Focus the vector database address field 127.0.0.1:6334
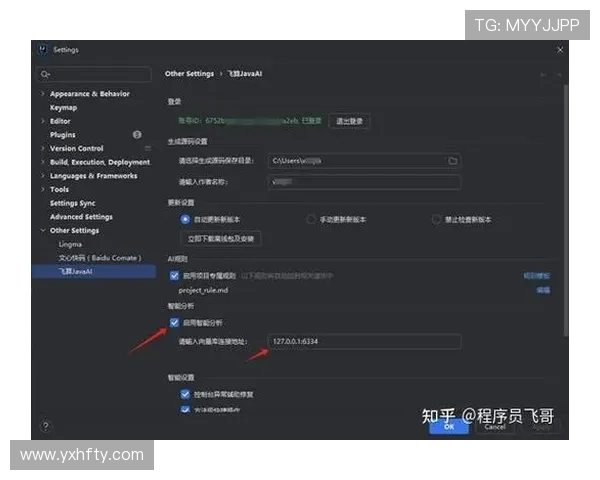The width and height of the screenshot is (600, 480). [364, 341]
